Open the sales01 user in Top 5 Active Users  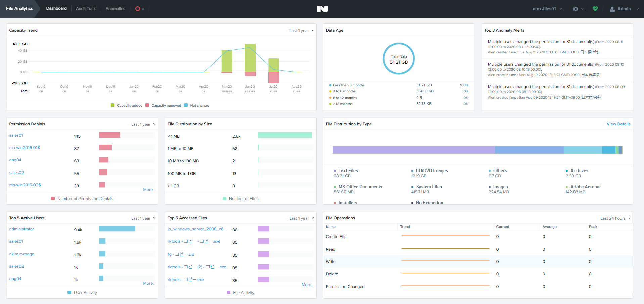click(16, 241)
